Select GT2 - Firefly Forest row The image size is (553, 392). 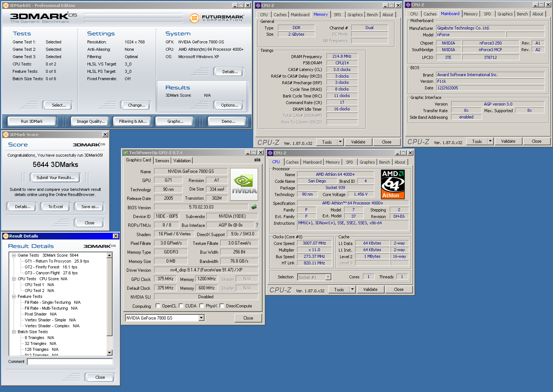tap(51, 267)
